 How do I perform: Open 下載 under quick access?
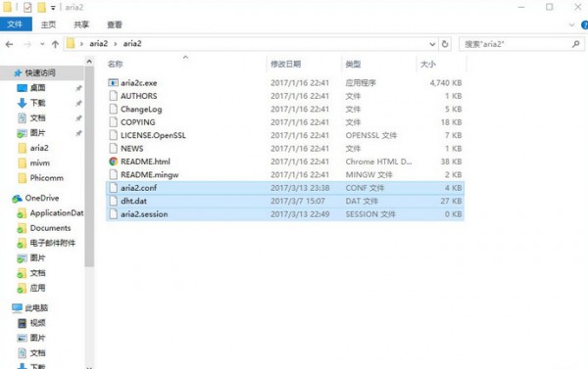pos(37,103)
